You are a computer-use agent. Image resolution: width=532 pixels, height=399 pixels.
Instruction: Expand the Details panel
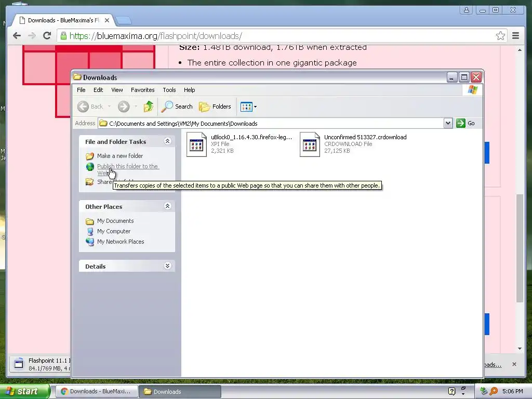point(167,265)
